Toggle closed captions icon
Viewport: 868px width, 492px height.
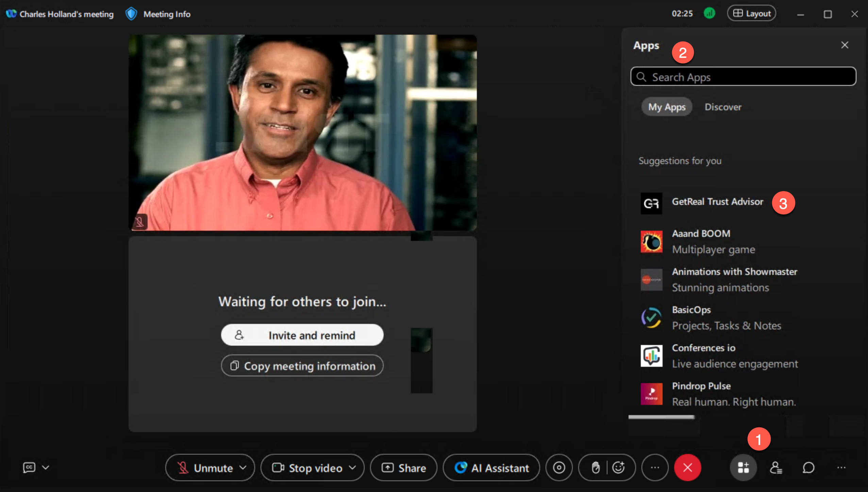pos(29,468)
